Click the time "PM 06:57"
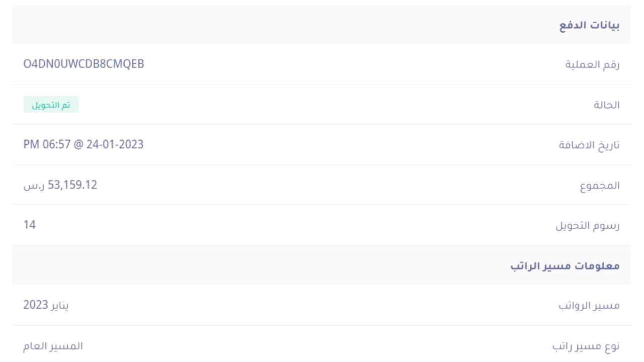Image resolution: width=644 pixels, height=362 pixels. pos(47,145)
